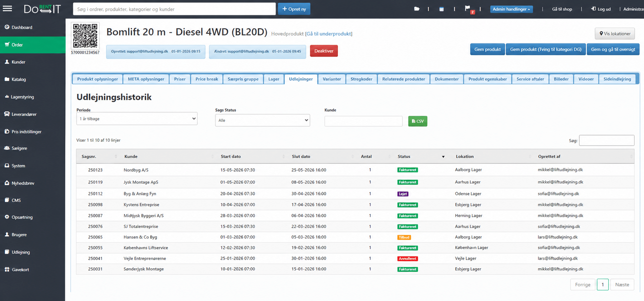Image resolution: width=644 pixels, height=301 pixels.
Task: Click Sagsnr. 250123 cell
Action: click(96, 170)
